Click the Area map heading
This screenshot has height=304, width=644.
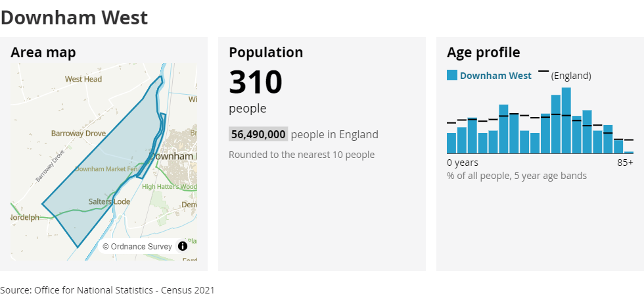(x=43, y=53)
